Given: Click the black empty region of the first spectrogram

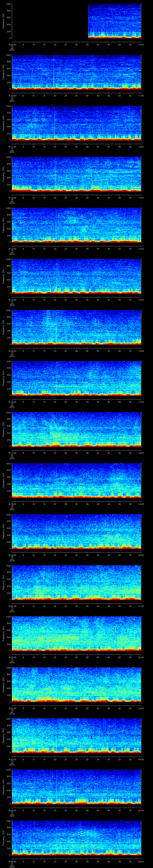Looking at the screenshot, I should pyautogui.click(x=50, y=21).
